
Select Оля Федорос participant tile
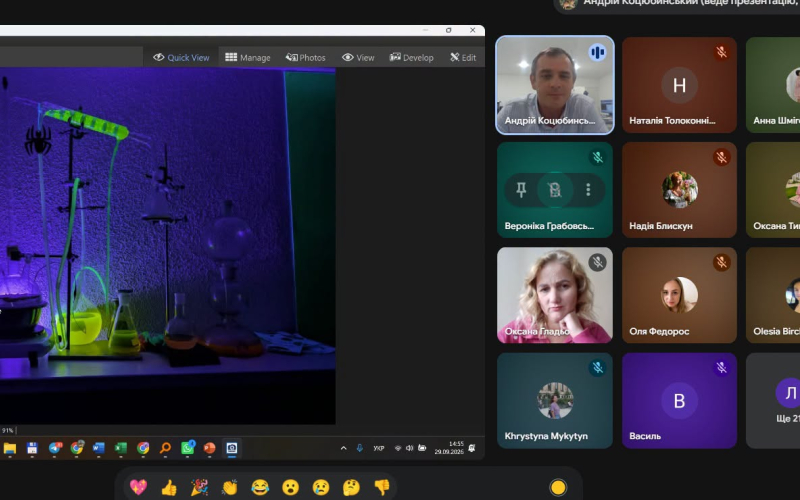click(679, 295)
